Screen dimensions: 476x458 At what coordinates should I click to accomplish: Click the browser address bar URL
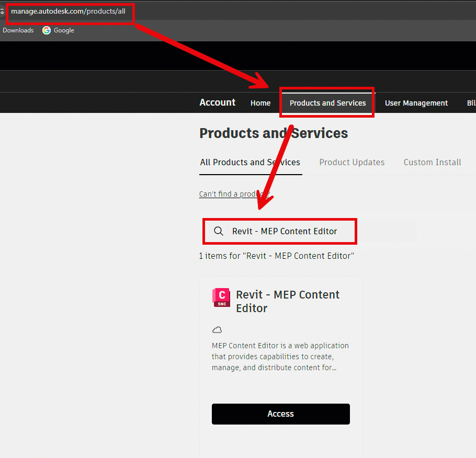68,11
